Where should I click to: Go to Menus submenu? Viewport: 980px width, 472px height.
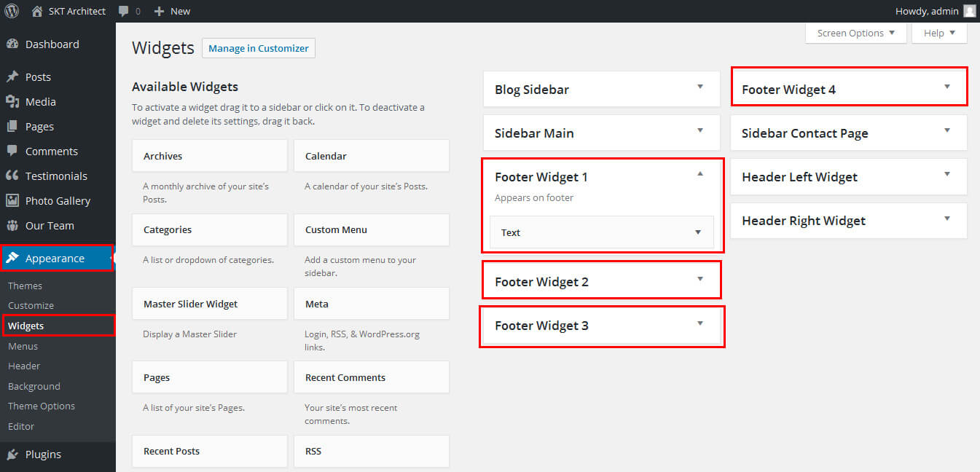tap(23, 346)
